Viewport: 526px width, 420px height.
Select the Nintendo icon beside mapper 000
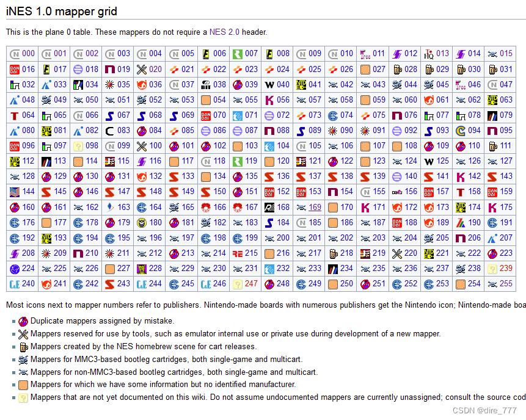click(x=13, y=54)
